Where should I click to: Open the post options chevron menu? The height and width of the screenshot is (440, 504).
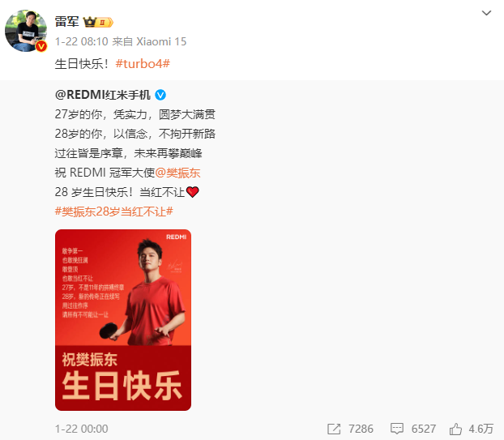point(486,13)
